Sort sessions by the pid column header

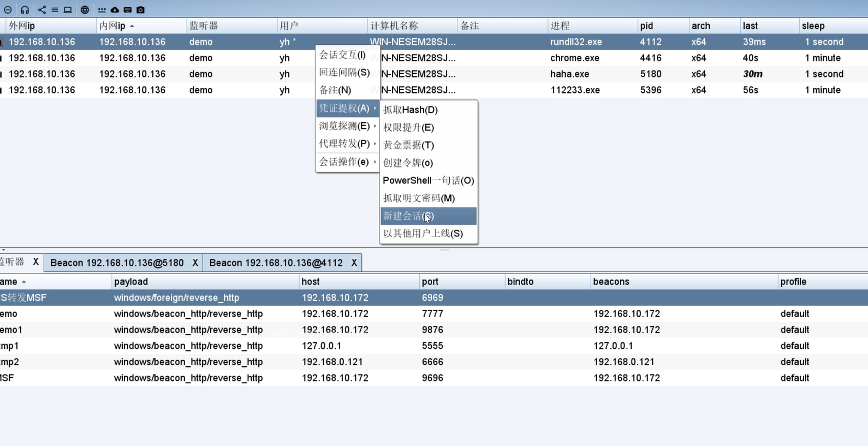tap(646, 26)
